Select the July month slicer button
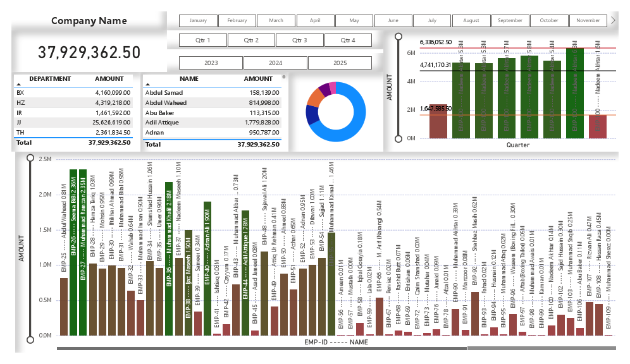This screenshot has width=630, height=364. (x=432, y=20)
